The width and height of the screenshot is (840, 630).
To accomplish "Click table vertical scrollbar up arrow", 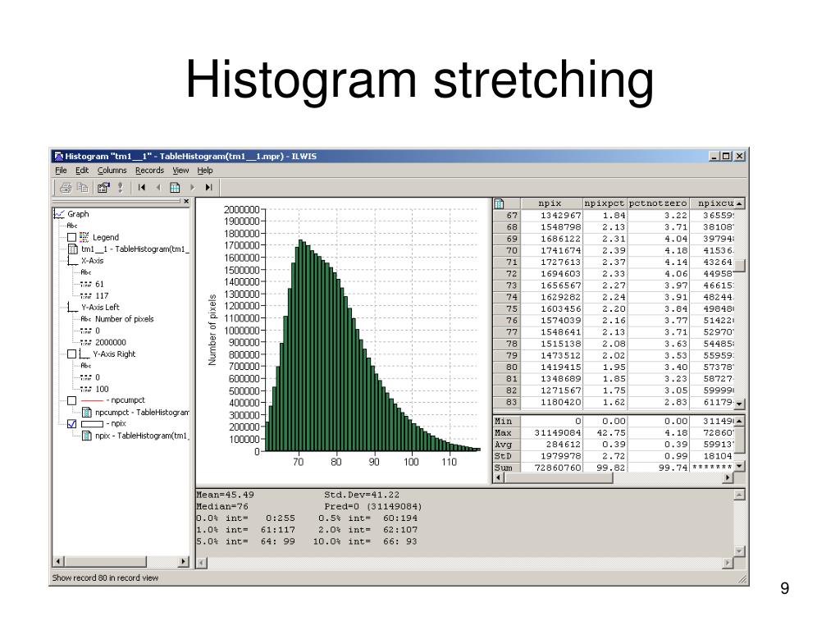I will coord(739,203).
